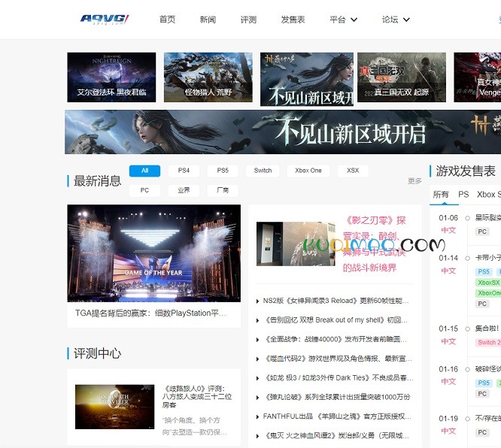The width and height of the screenshot is (501, 448).
Task: Click the A9VG site logo
Action: coord(105,19)
